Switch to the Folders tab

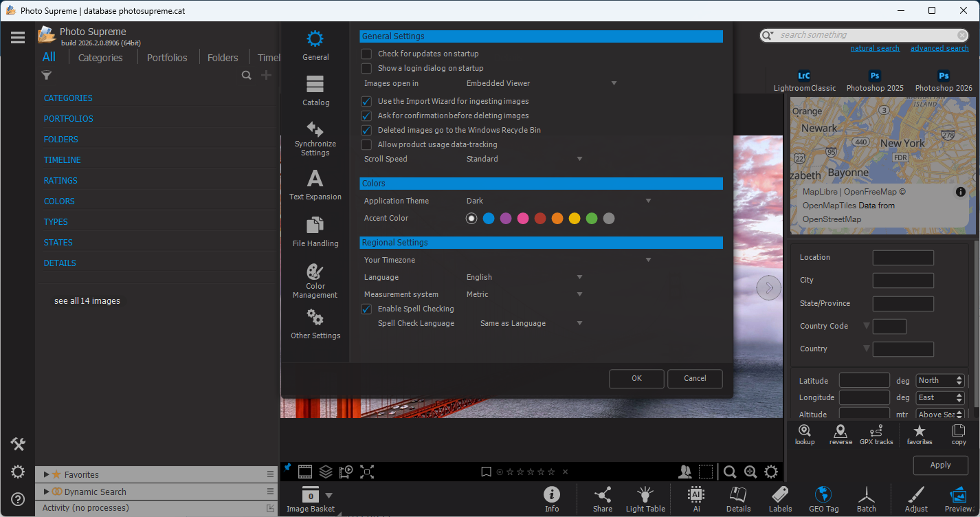tap(223, 58)
